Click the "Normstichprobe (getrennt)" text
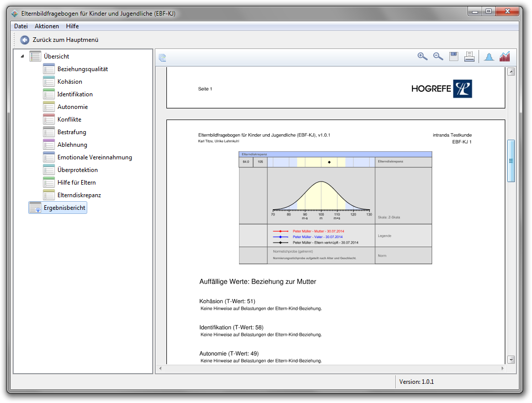532x403 pixels. [x=293, y=252]
